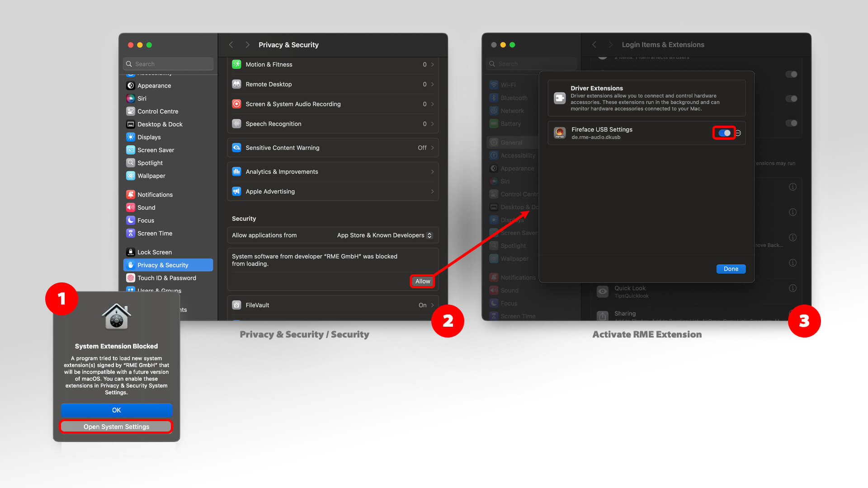The width and height of the screenshot is (868, 488).
Task: Expand the Speech Recognition row chevron
Action: pyautogui.click(x=432, y=124)
